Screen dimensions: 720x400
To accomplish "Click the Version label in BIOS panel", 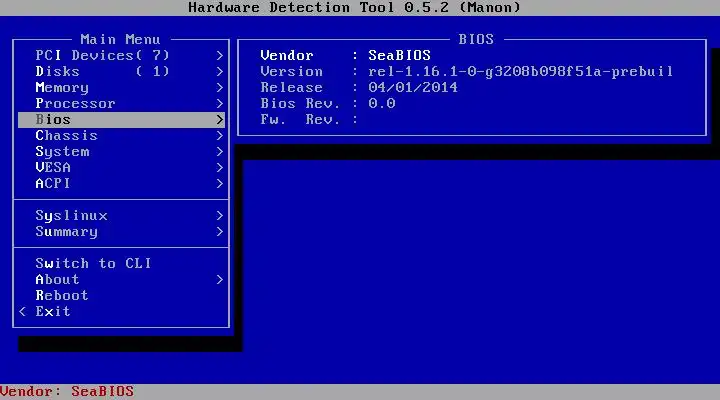I will [x=292, y=72].
